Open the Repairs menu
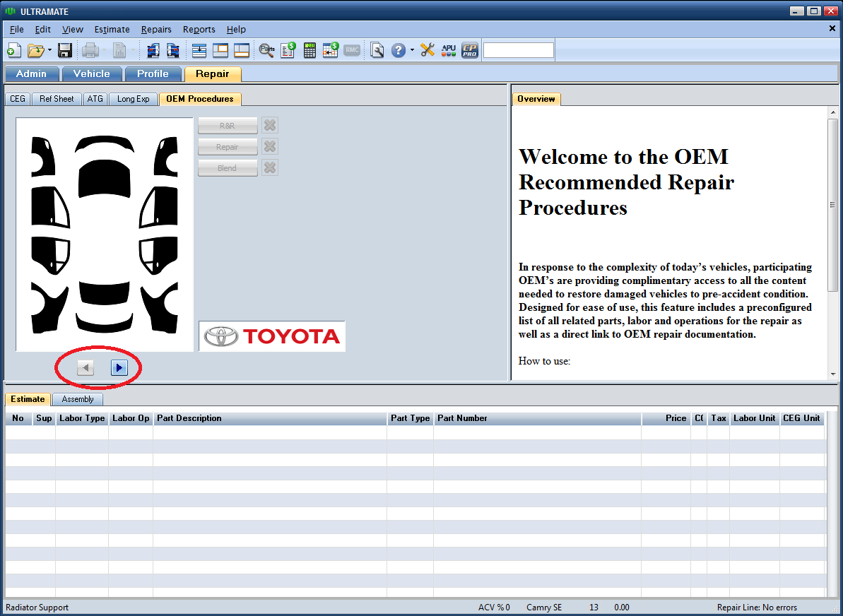The image size is (843, 616). tap(156, 29)
